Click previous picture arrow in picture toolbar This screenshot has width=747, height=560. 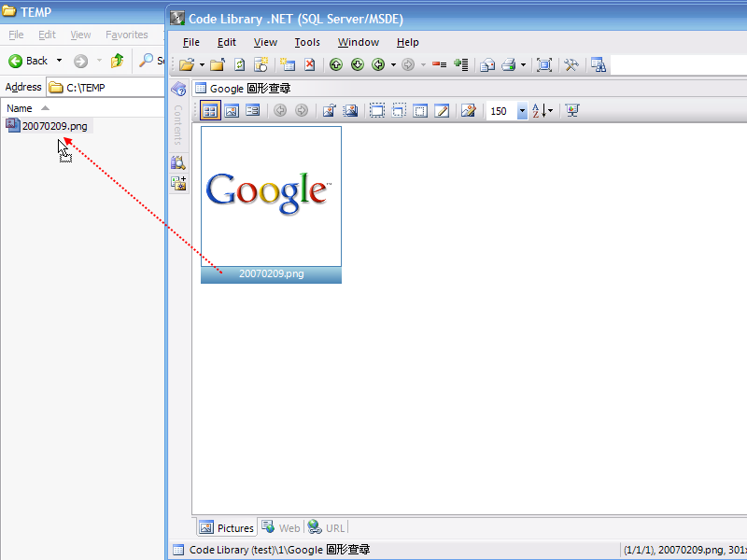coord(280,111)
